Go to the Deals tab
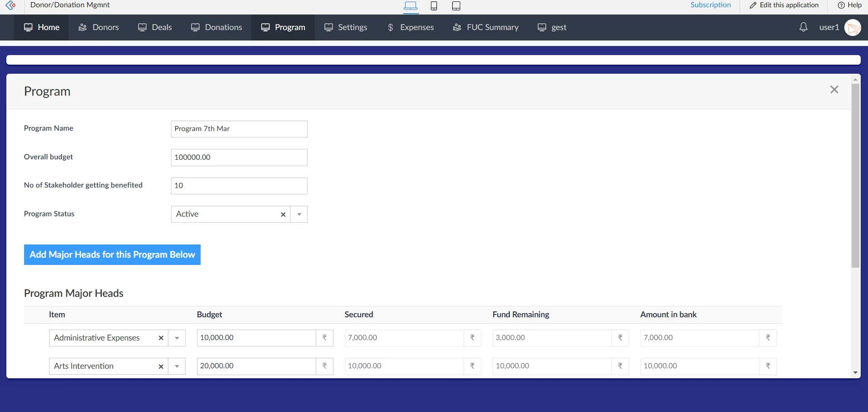Image resolution: width=868 pixels, height=412 pixels. [x=155, y=27]
